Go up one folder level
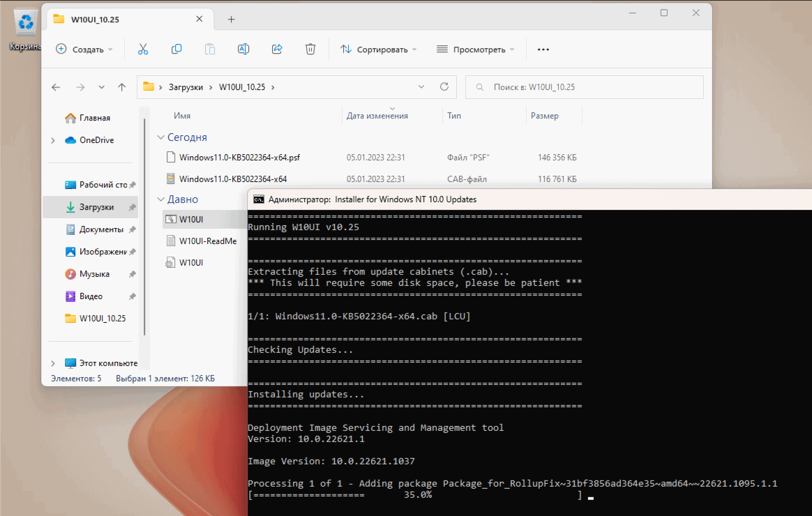 click(121, 87)
